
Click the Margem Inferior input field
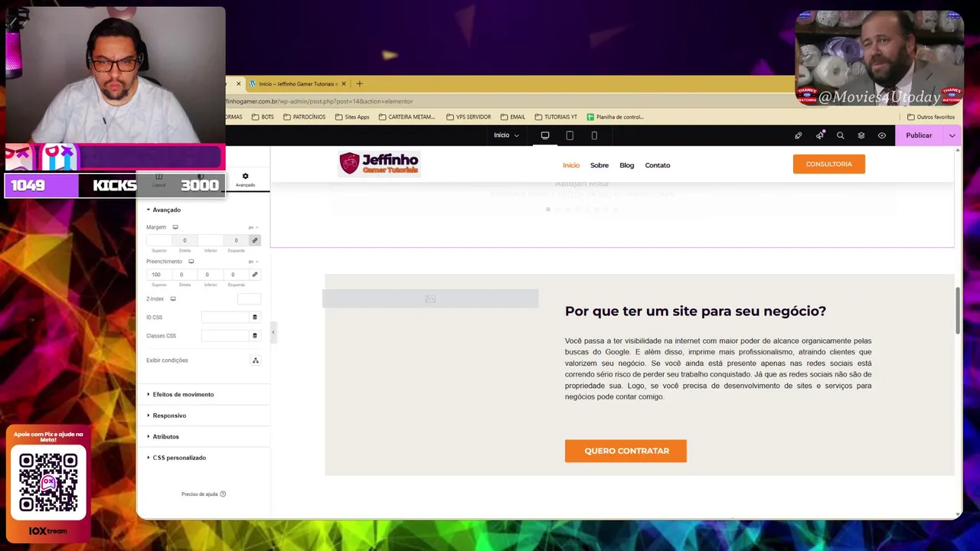coord(211,240)
